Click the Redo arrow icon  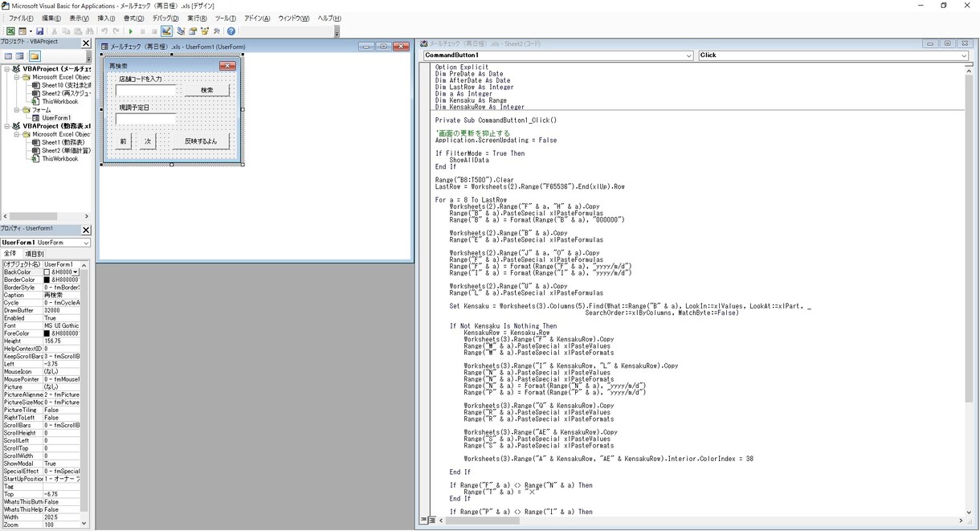116,31
